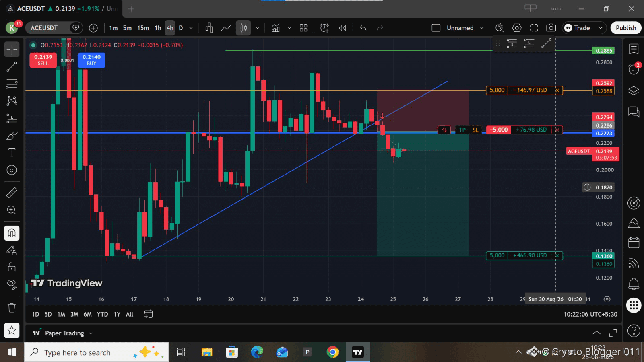Select the 4h timeframe
The width and height of the screenshot is (644, 362).
pos(170,28)
